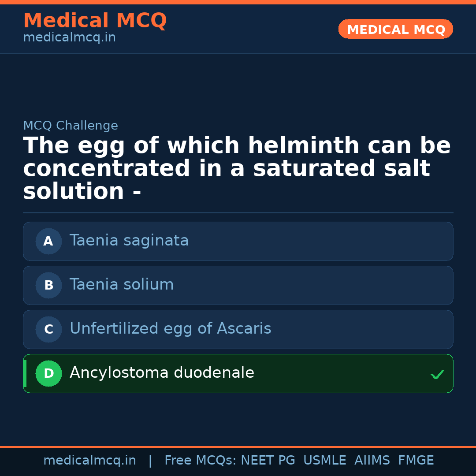
Task: Open the medicalmcq.in link in the footer
Action: (89, 461)
